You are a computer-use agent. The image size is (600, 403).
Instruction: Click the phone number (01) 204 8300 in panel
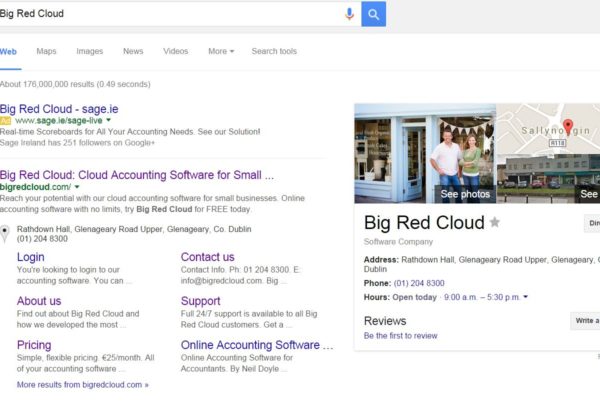(419, 283)
